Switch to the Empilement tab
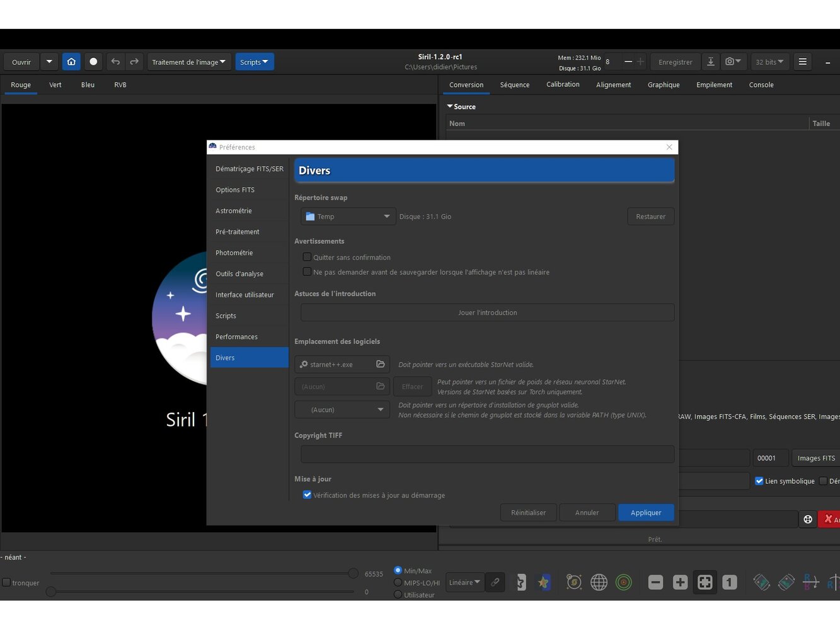This screenshot has width=840, height=630. pyautogui.click(x=714, y=84)
